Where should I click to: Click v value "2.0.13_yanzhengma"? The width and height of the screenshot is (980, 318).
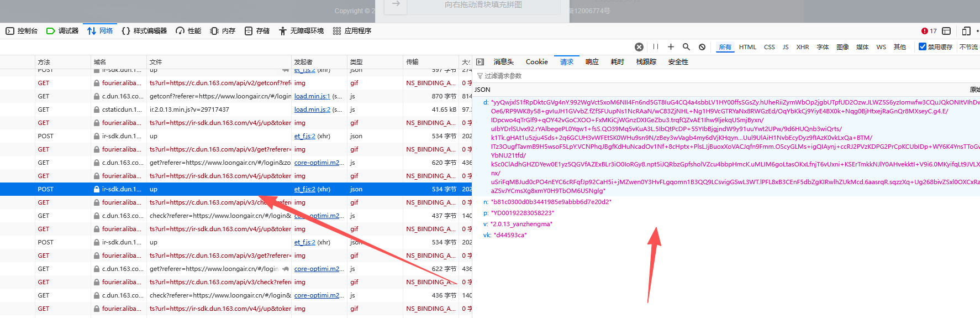click(521, 224)
